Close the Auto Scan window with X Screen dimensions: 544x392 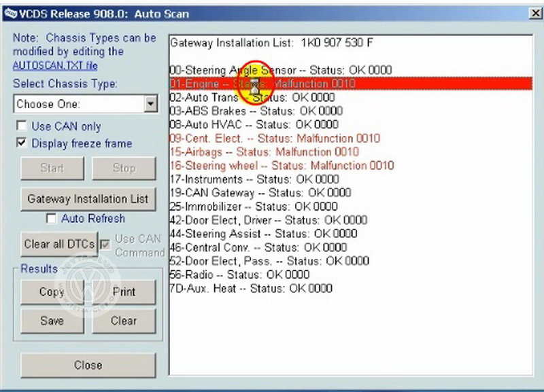coord(535,14)
